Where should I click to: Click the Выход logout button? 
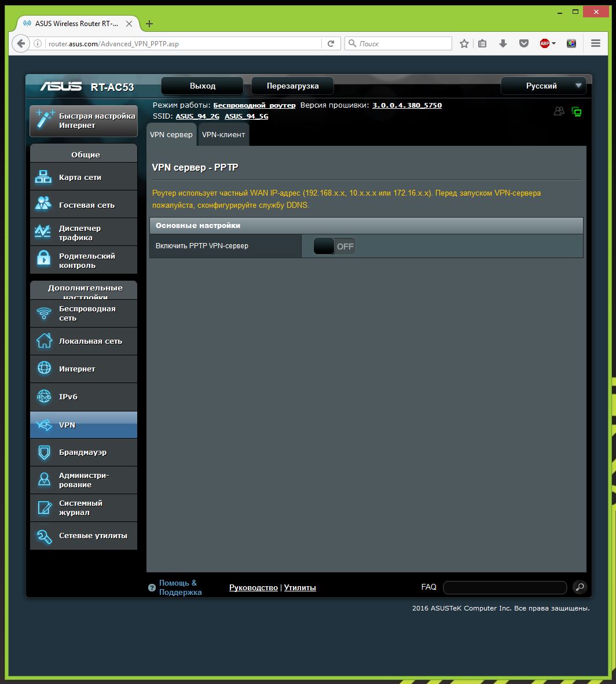(203, 86)
